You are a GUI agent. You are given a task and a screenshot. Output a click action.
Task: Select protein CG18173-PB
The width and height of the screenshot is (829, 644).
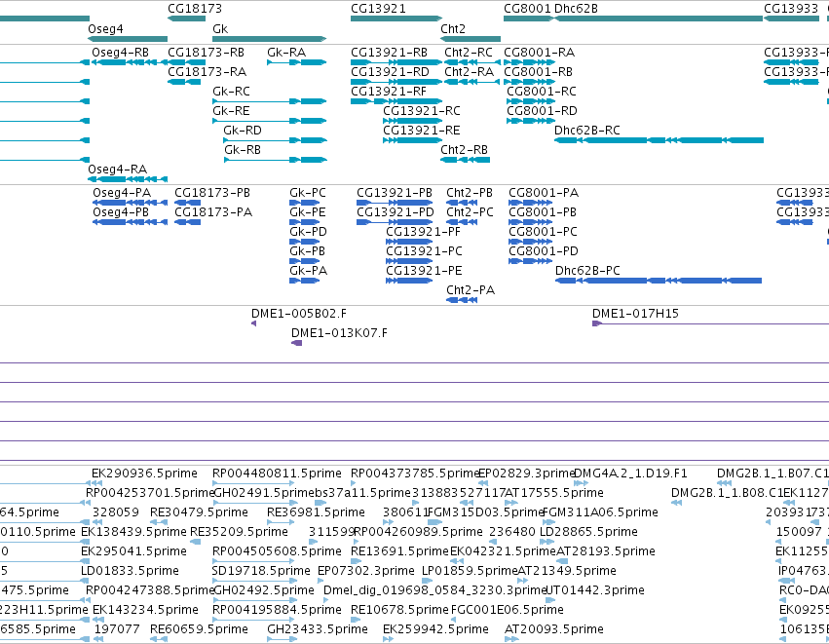[x=188, y=203]
